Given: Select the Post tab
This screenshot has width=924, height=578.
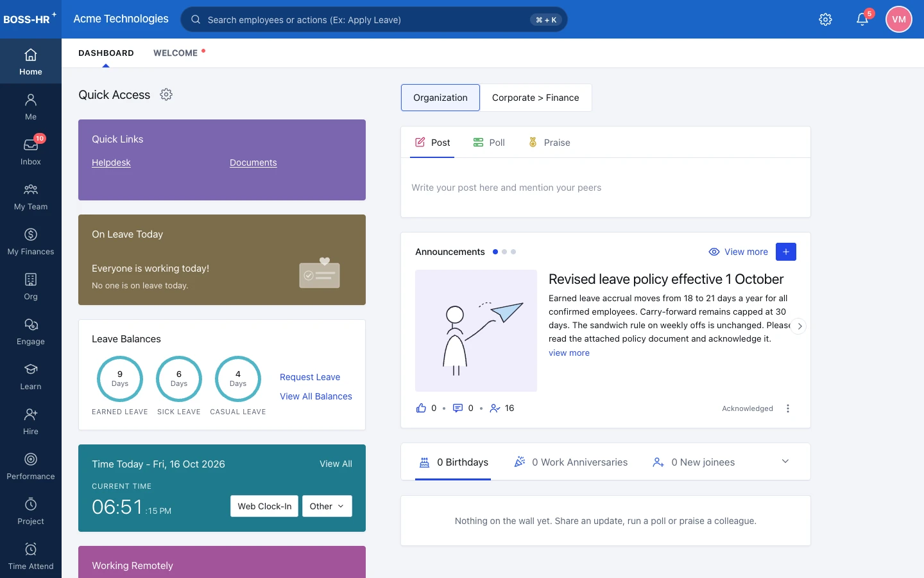Looking at the screenshot, I should pyautogui.click(x=432, y=143).
